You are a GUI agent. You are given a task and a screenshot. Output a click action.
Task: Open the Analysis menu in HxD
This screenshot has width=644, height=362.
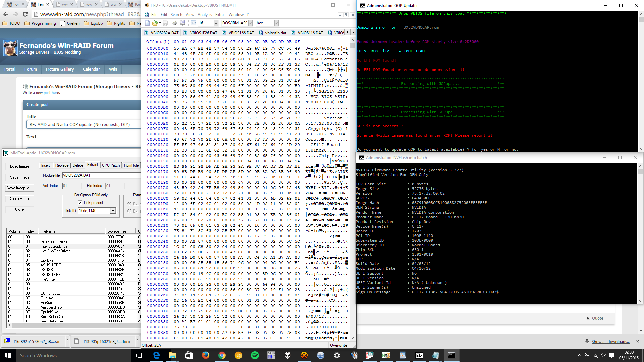coord(205,15)
